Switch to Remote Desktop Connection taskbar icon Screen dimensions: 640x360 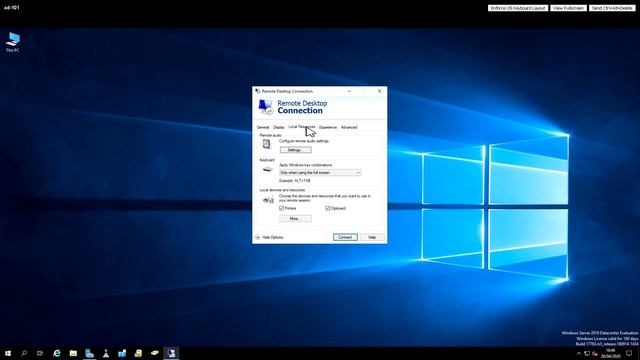[x=171, y=353]
